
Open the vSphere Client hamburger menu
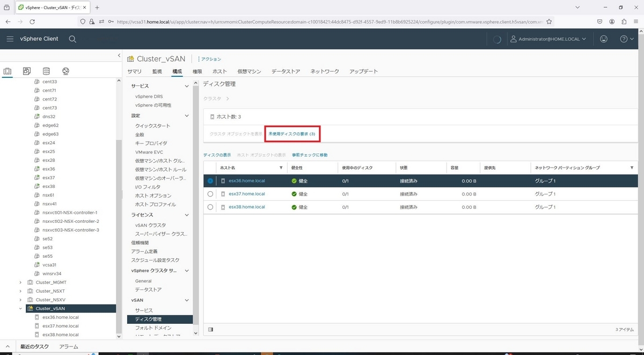pos(10,39)
